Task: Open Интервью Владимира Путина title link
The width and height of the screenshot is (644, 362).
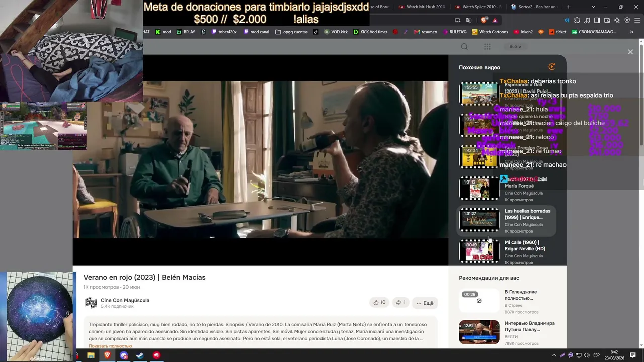Action: coord(530,326)
